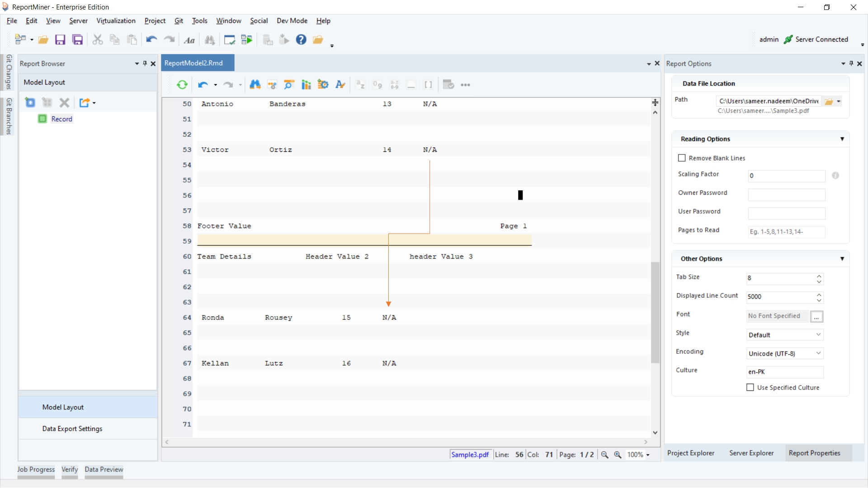Viewport: 868px width, 488px height.
Task: Open Data Export Settings panel
Action: (72, 429)
